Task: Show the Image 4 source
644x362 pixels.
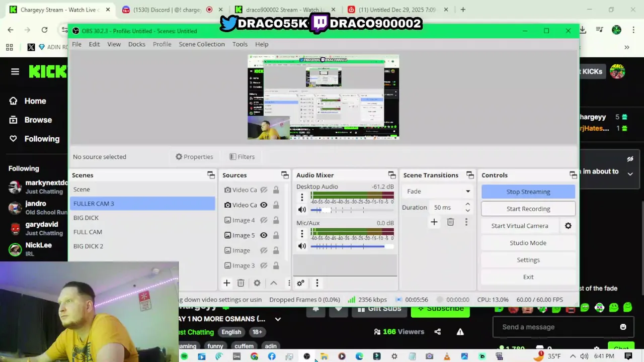Action: [264, 220]
